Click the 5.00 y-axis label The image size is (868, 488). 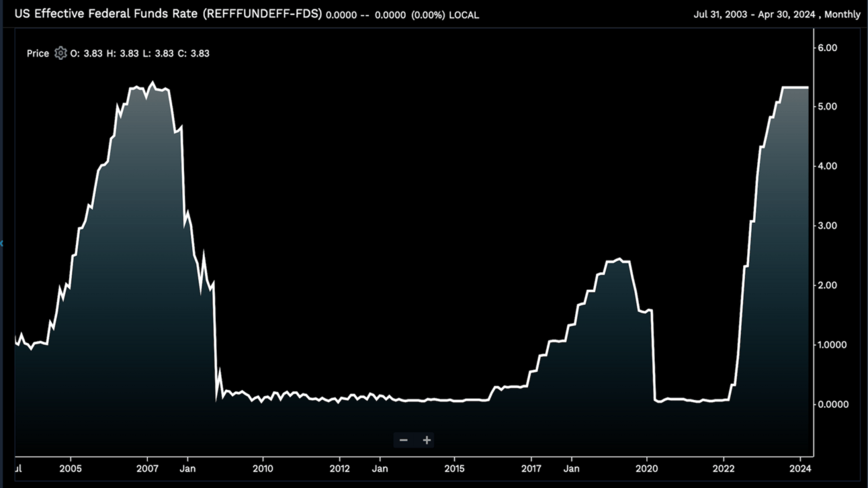[x=827, y=107]
